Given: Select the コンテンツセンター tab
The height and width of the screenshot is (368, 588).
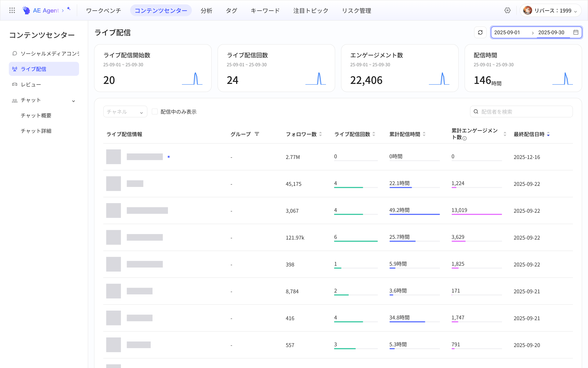Looking at the screenshot, I should tap(161, 10).
